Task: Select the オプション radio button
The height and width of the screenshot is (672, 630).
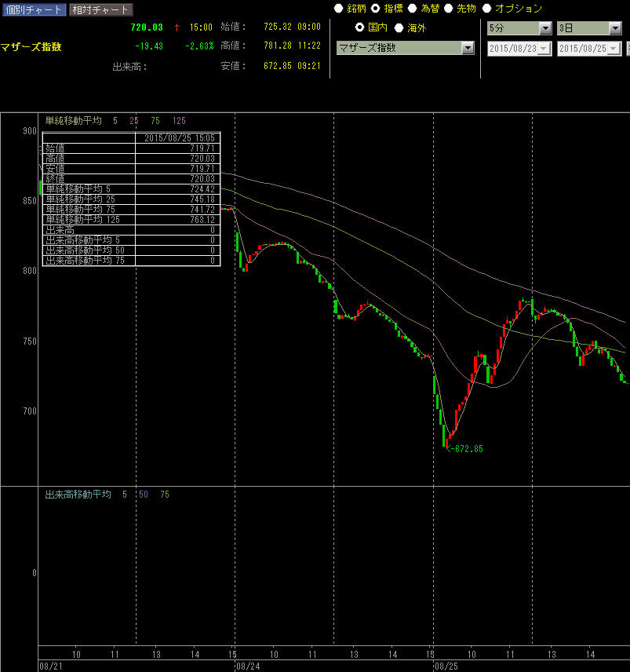Action: (487, 9)
